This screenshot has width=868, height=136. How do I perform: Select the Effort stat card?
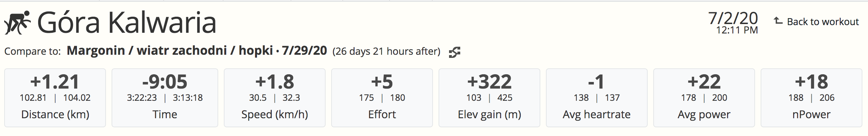tap(382, 98)
